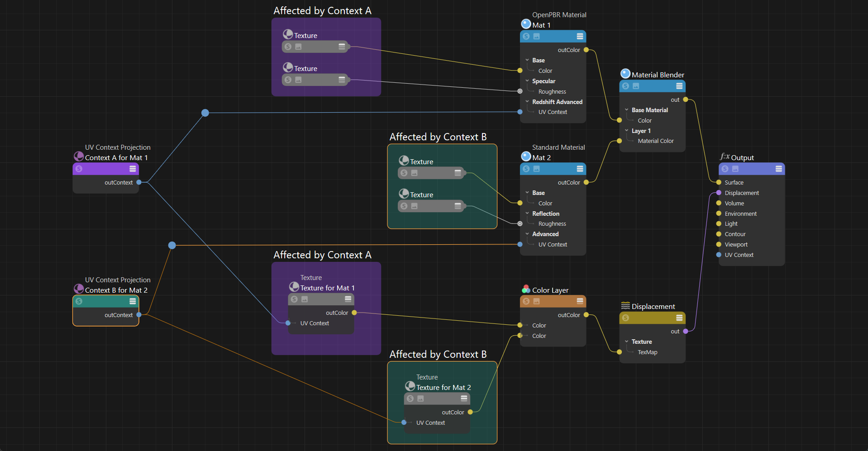Toggle solo on Context B for Mat 2 node
868x451 pixels.
click(x=79, y=301)
